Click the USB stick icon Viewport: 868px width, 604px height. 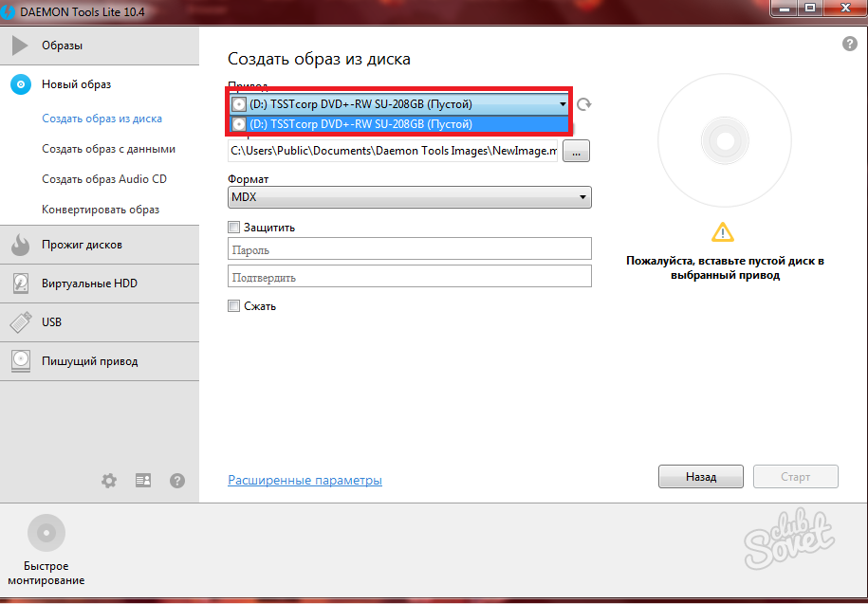21,322
